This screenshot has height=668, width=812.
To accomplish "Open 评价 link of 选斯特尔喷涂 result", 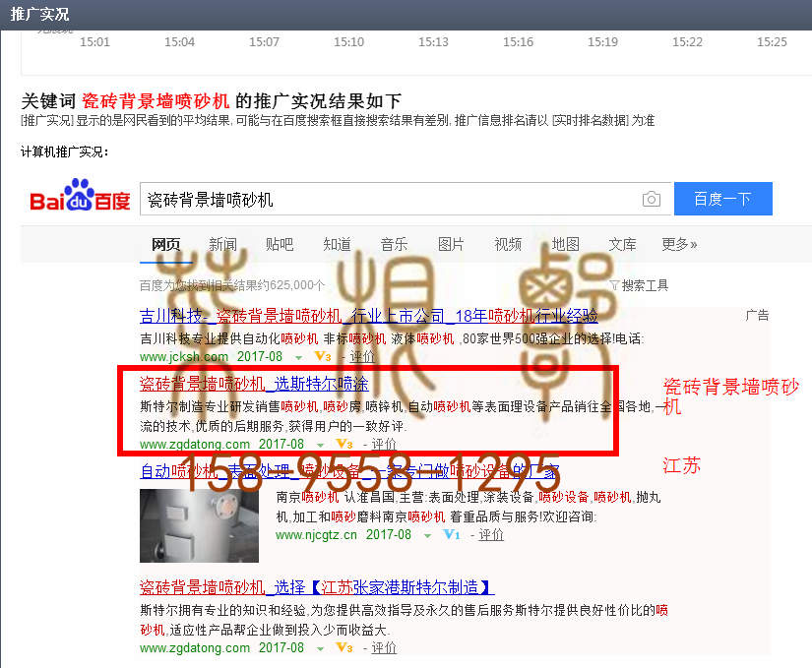I will coord(384,444).
